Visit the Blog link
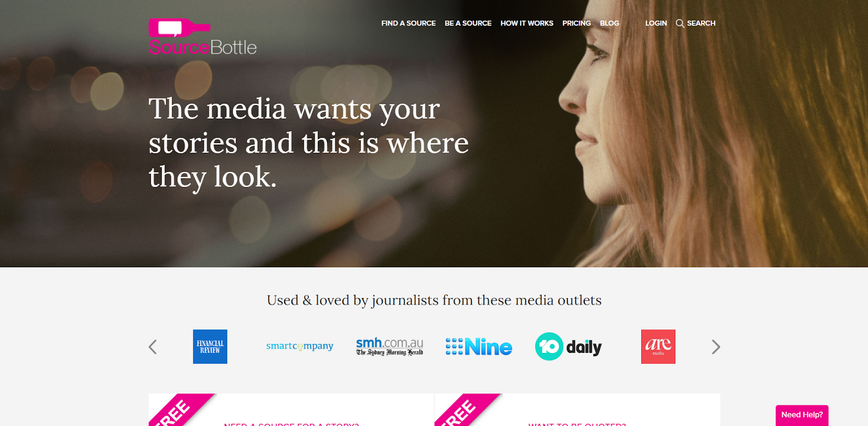Image resolution: width=868 pixels, height=426 pixels. coord(610,23)
